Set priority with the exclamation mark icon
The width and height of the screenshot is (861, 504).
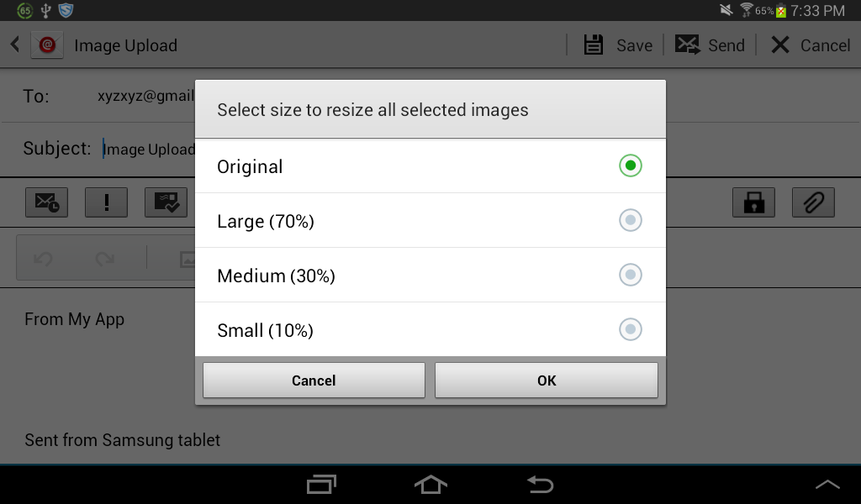point(107,202)
